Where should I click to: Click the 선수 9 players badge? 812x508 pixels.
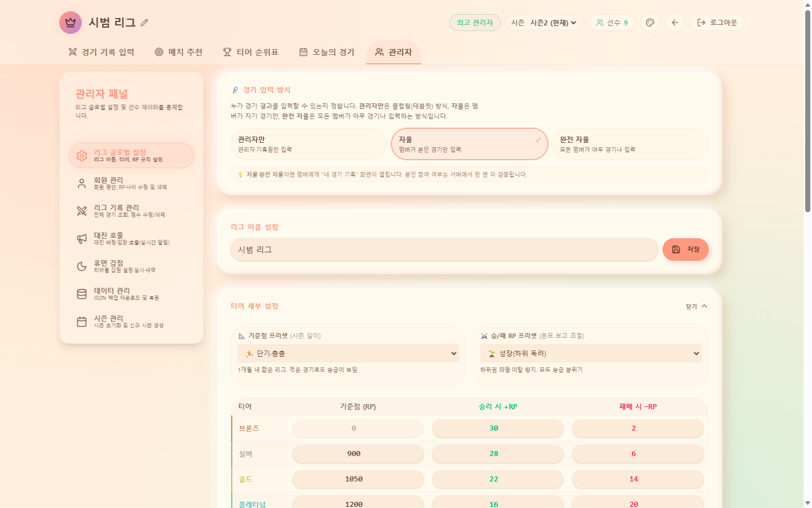[x=612, y=23]
